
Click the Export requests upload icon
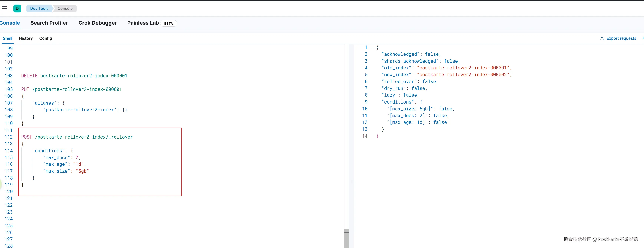602,38
